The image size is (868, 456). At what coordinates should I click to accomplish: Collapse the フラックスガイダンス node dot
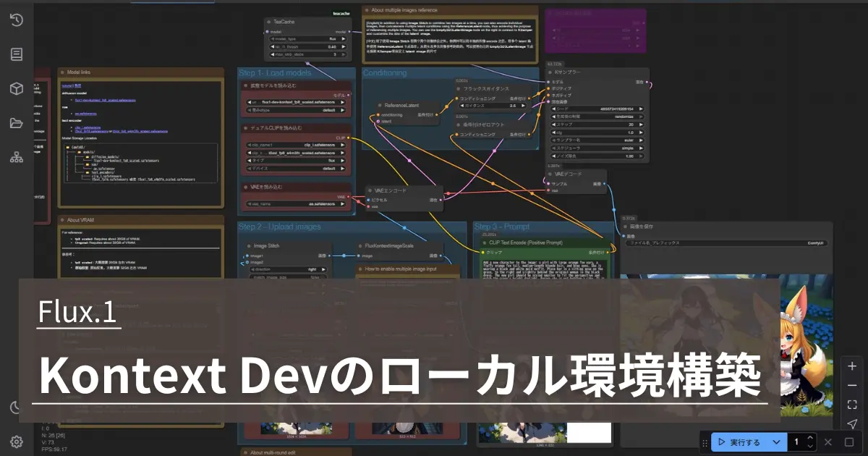[x=460, y=88]
